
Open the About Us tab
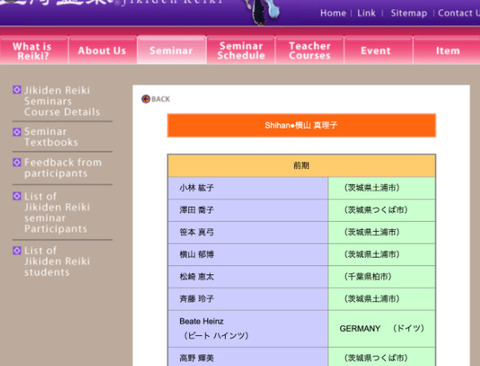(x=102, y=50)
